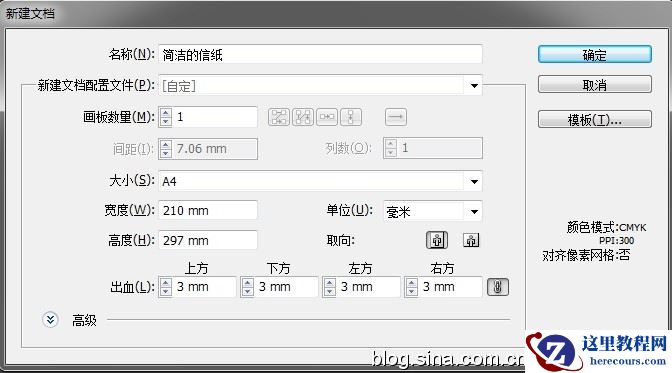Click the PPI:300 text
This screenshot has height=373, width=672.
coord(616,241)
